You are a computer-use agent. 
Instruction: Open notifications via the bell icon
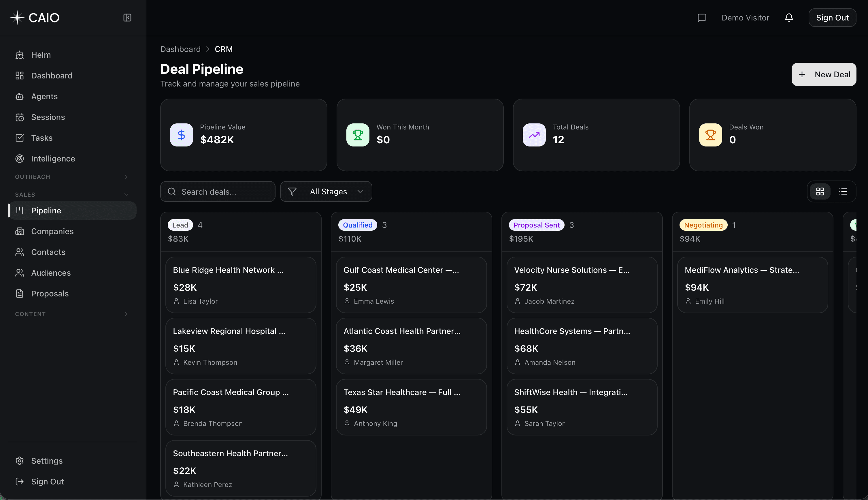pyautogui.click(x=789, y=18)
